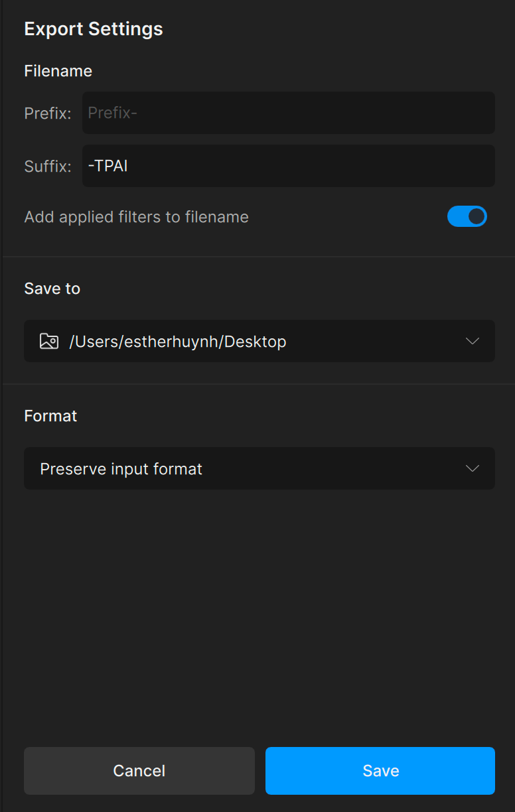Toggle Add applied filters to filename switch
This screenshot has height=812, width=515.
(467, 216)
